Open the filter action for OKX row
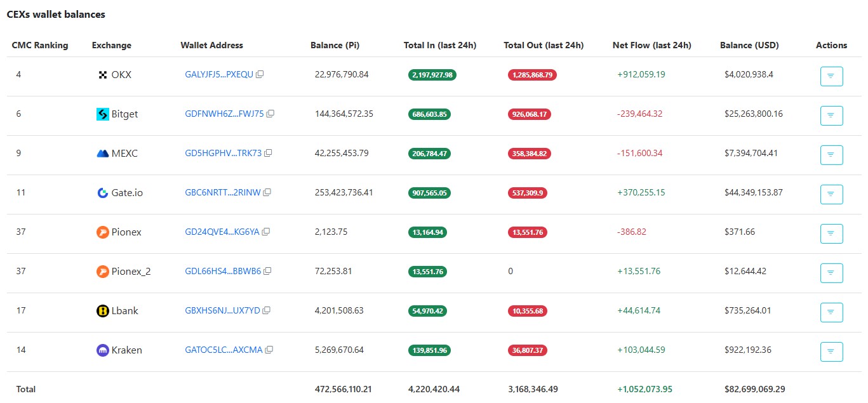The height and width of the screenshot is (403, 868). tap(831, 76)
